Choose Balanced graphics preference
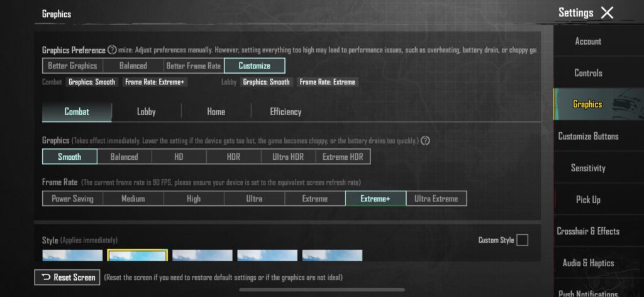The height and width of the screenshot is (297, 644). [133, 65]
